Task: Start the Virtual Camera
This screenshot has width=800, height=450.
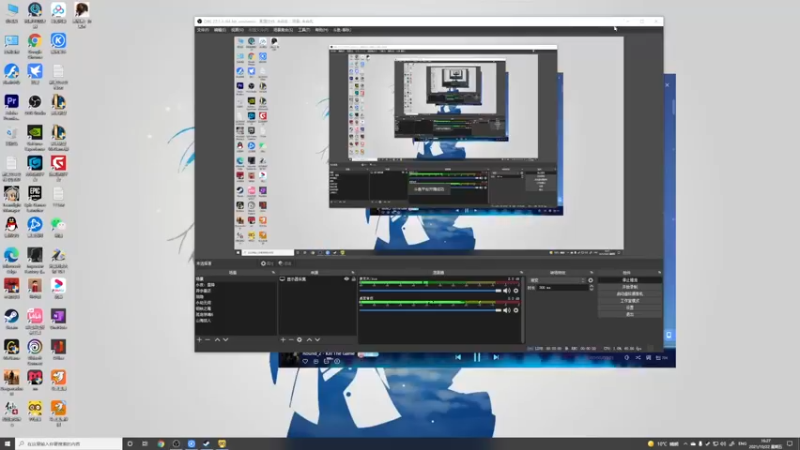Action: [630, 294]
